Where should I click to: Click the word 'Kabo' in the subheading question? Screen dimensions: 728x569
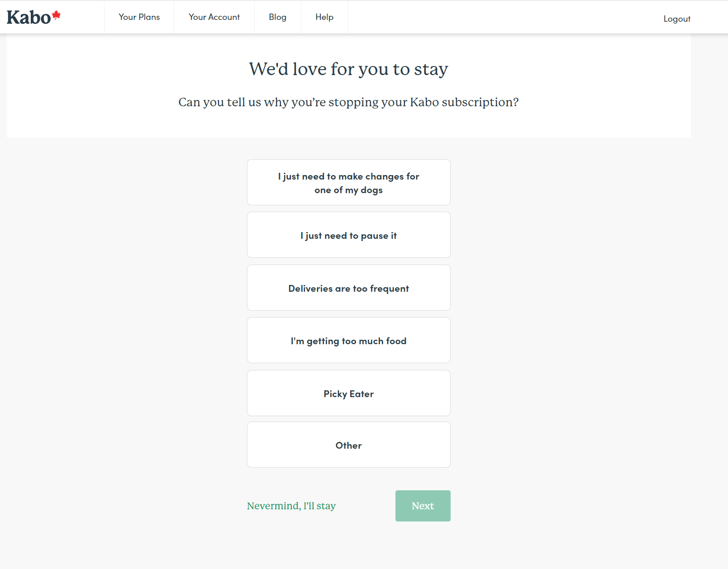[x=424, y=102]
